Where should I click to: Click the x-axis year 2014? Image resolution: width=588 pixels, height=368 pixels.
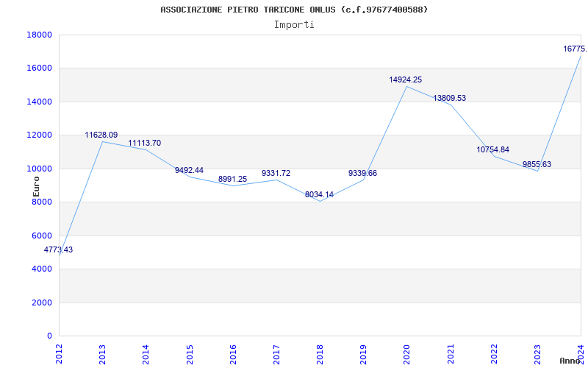[146, 354]
